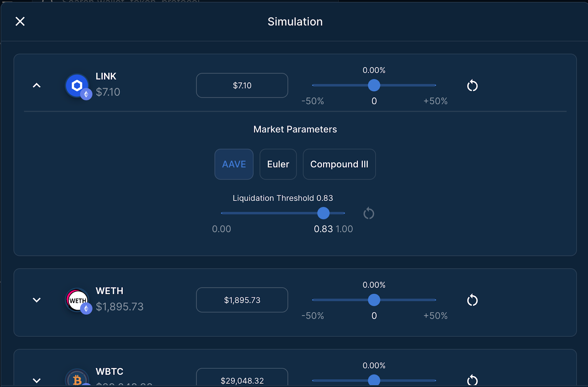
Task: Click the gray $7.10 price under LINK
Action: (x=108, y=92)
